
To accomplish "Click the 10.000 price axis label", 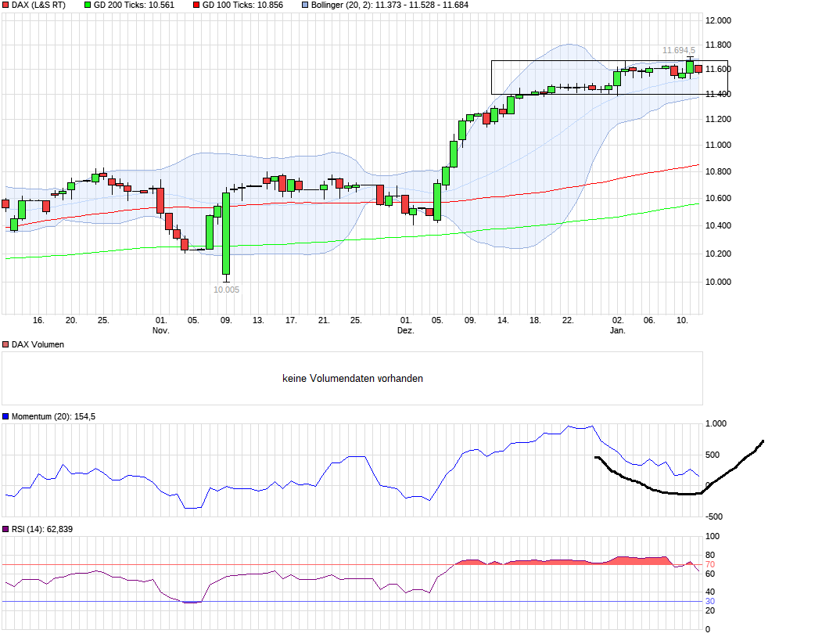I will tap(718, 282).
